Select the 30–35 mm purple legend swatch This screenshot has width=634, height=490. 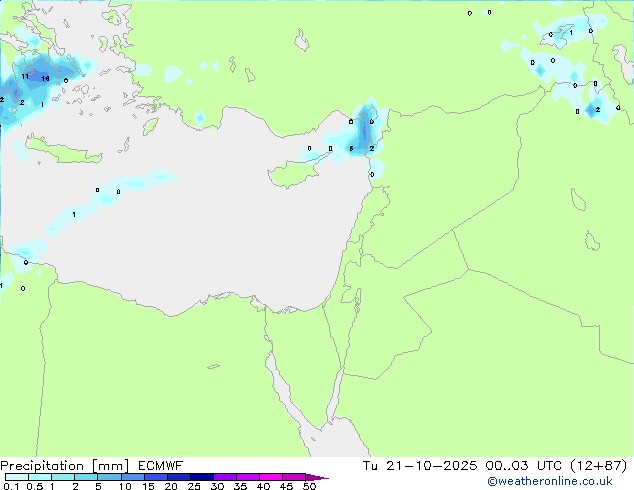click(x=224, y=477)
